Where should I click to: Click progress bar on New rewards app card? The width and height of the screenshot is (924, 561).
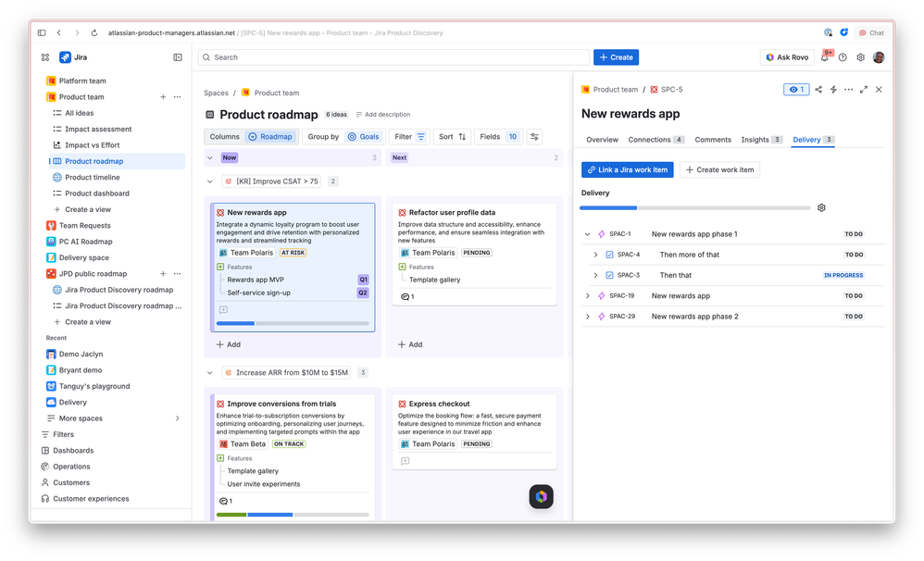click(293, 323)
